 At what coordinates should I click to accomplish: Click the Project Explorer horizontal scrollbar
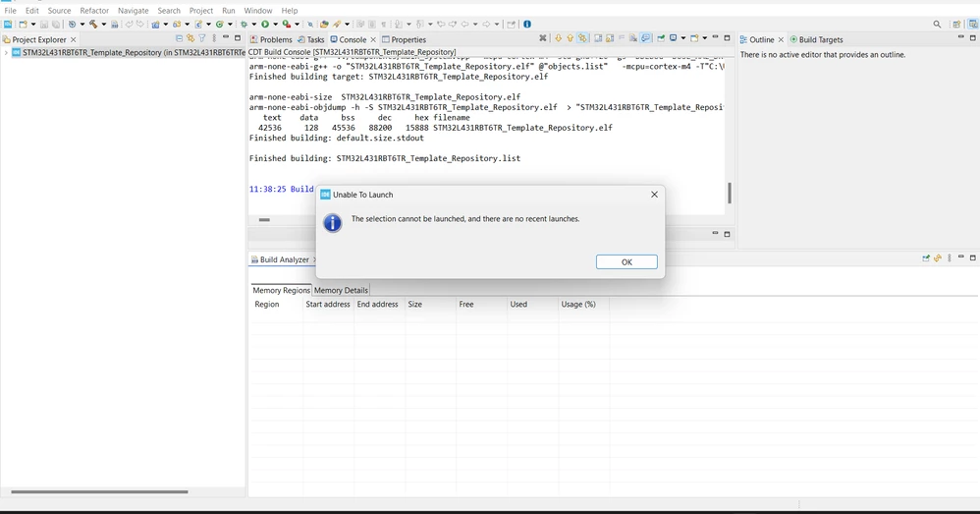pos(99,491)
